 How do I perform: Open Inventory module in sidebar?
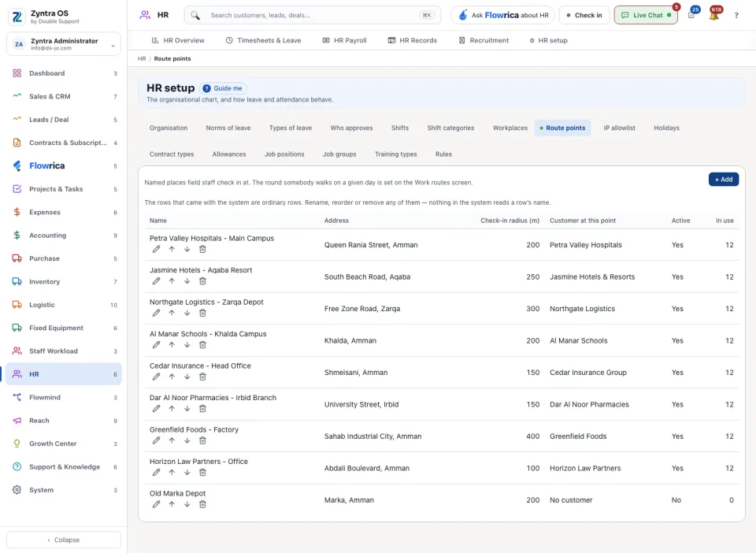64,281
